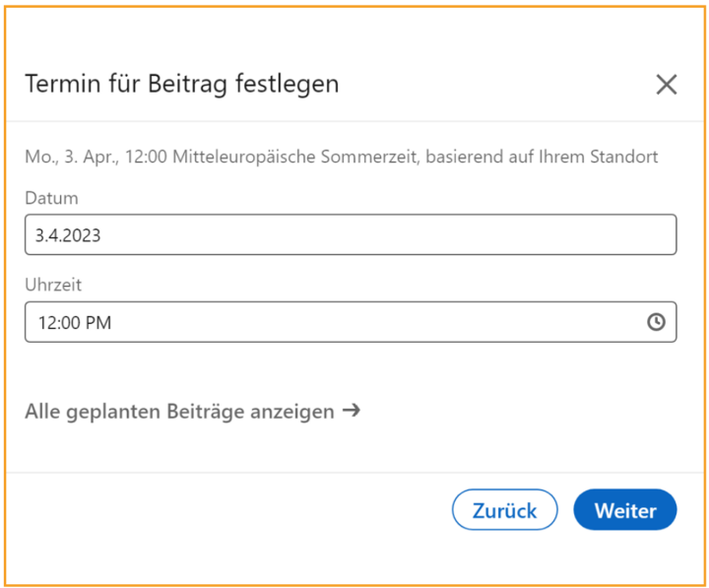
Task: Confirm schedule by clicking blue Weiter
Action: click(625, 510)
